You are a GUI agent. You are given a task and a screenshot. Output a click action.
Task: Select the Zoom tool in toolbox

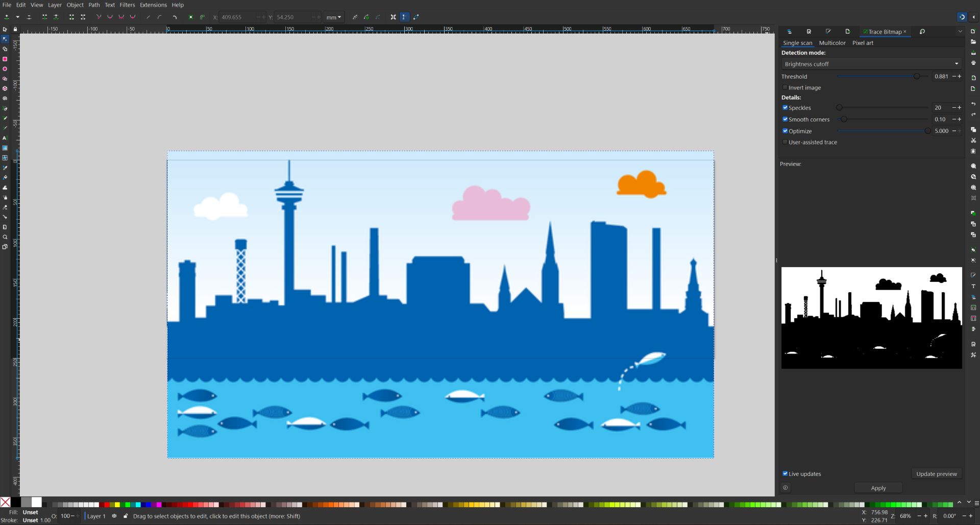(x=5, y=237)
